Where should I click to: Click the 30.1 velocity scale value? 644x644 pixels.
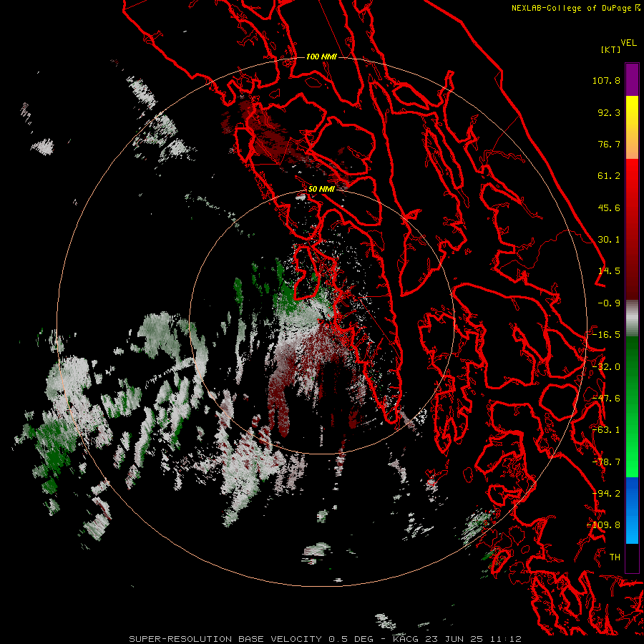click(x=609, y=240)
